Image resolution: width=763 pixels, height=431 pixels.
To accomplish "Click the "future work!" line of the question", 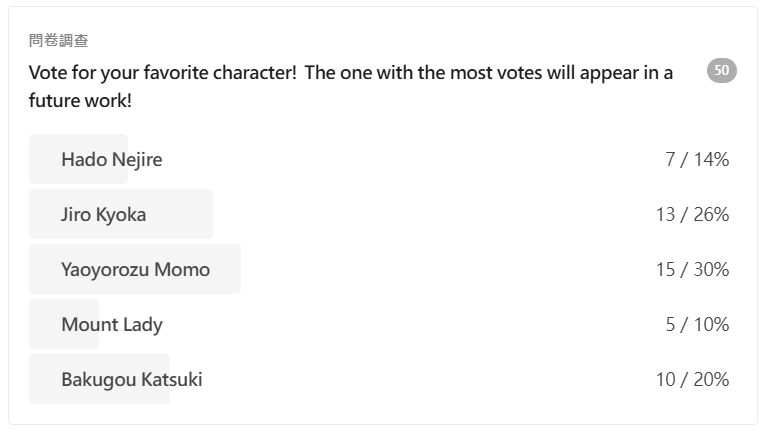I will [x=80, y=101].
